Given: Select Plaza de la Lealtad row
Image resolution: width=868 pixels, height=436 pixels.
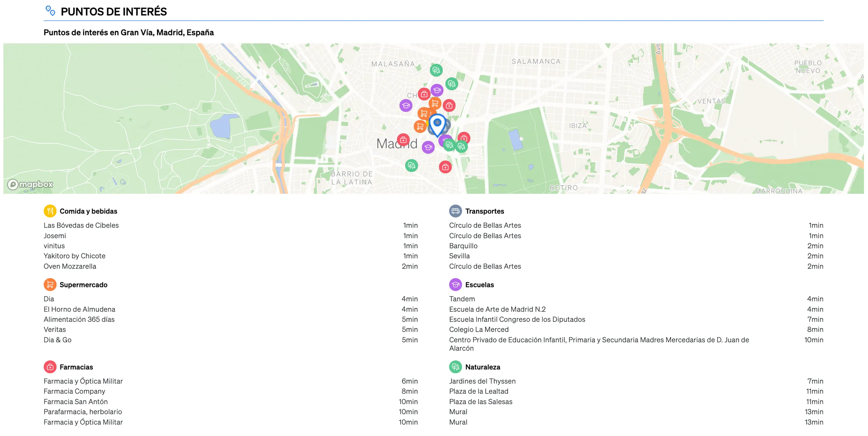Looking at the screenshot, I should pyautogui.click(x=636, y=391).
